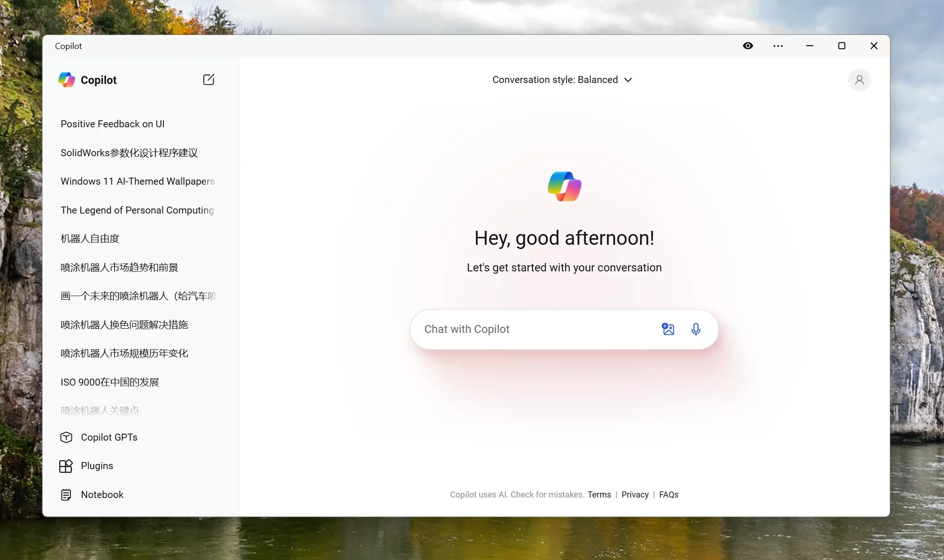Add an image with the picture icon
The image size is (944, 560).
click(x=668, y=329)
